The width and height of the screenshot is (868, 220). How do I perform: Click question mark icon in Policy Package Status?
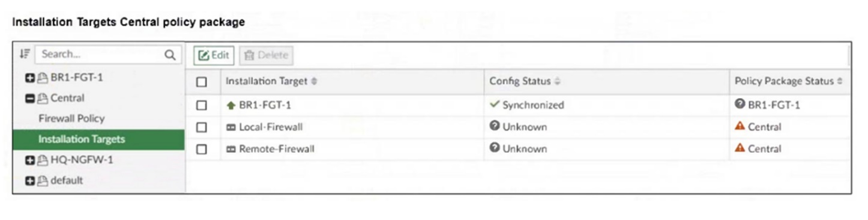coord(740,105)
